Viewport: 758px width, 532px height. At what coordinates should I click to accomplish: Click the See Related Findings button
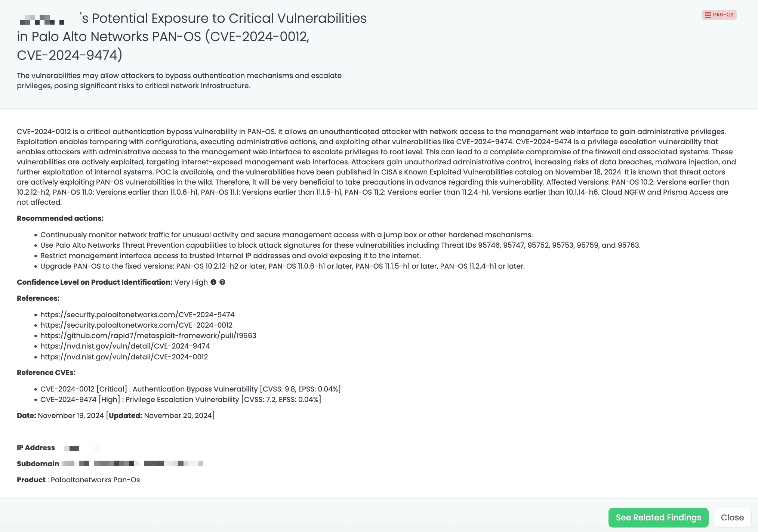(x=658, y=517)
